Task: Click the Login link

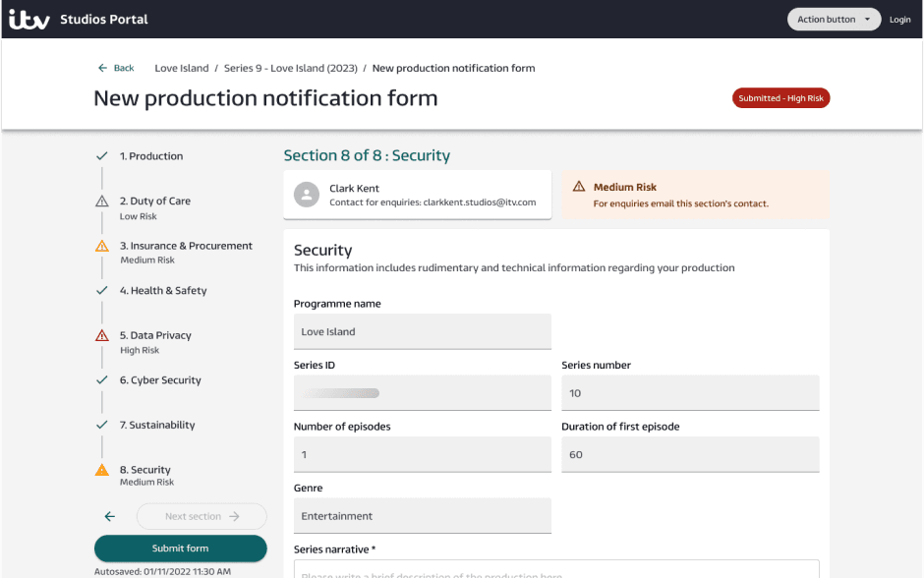Action: point(899,20)
